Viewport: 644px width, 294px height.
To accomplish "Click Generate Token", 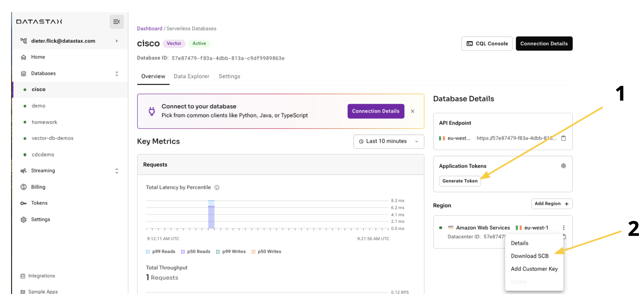I will [x=460, y=181].
